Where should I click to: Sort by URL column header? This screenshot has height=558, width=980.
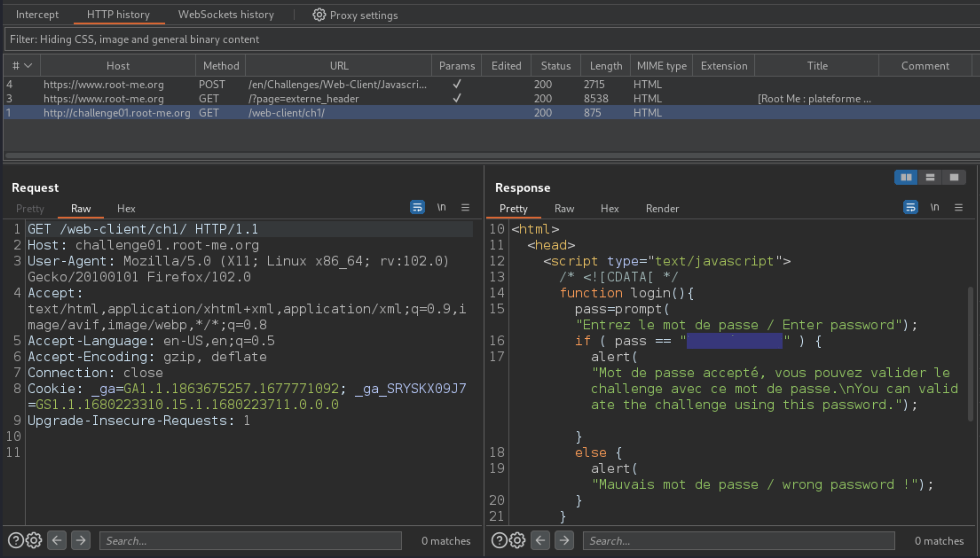coord(339,66)
